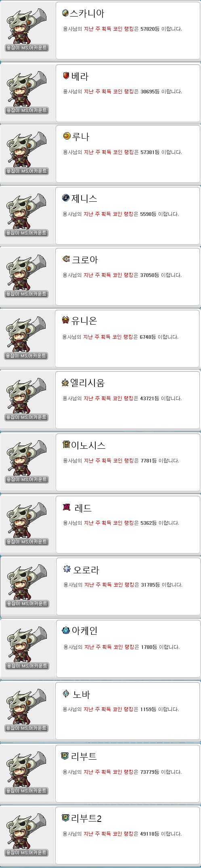Image resolution: width=201 pixels, height=868 pixels.
Task: Select the 리부트 world name
Action: (x=84, y=756)
